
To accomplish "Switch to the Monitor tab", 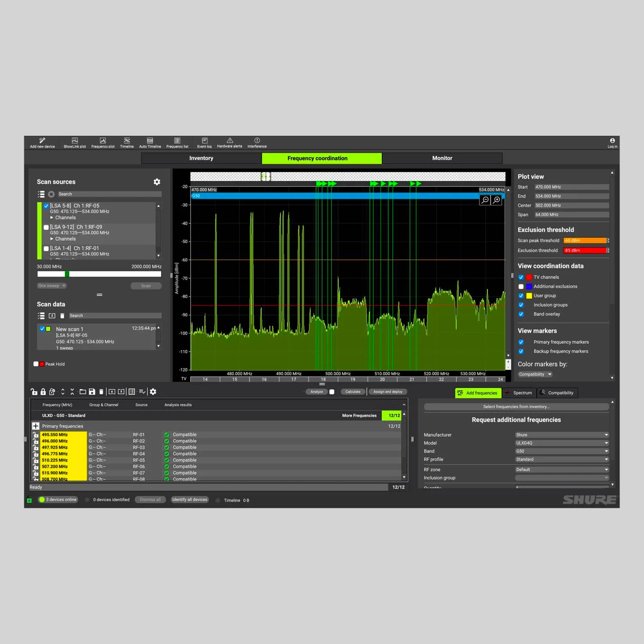I will tap(442, 158).
